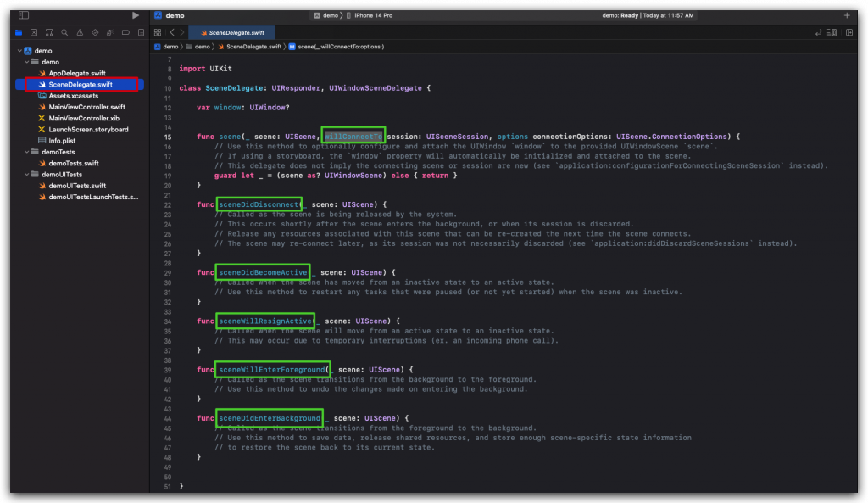Add a new tab with plus button
Image resolution: width=868 pixels, height=503 pixels.
[x=847, y=15]
